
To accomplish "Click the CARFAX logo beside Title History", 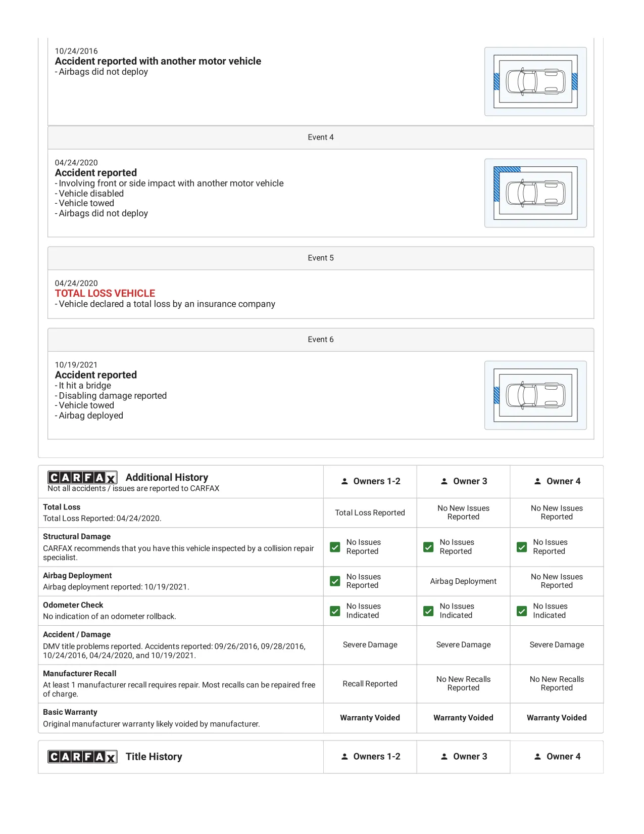I will (82, 757).
